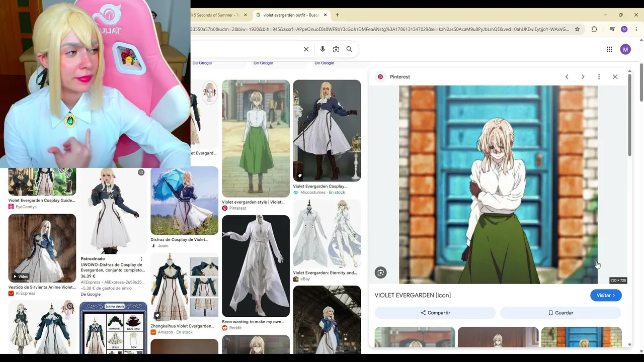
Task: Open the Zhongkaihua Amazon costume image
Action: point(184,287)
